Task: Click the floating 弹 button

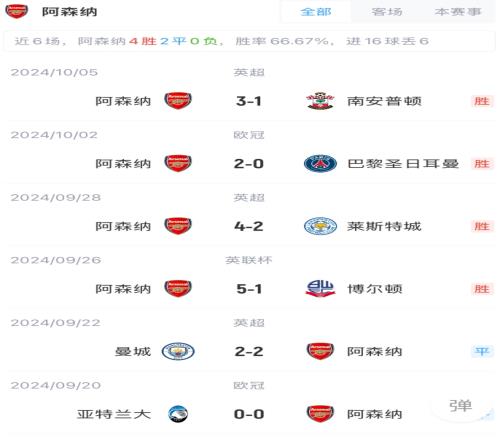Action: (461, 406)
